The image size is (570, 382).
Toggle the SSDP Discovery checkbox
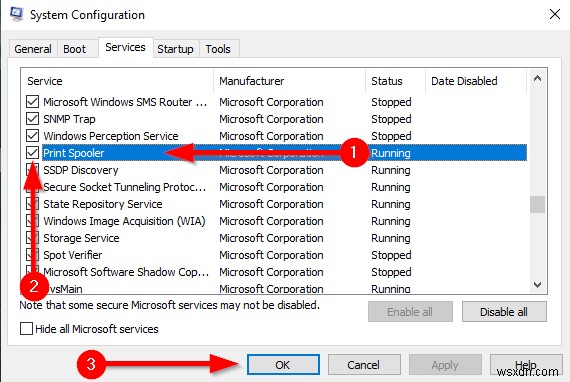coord(32,170)
